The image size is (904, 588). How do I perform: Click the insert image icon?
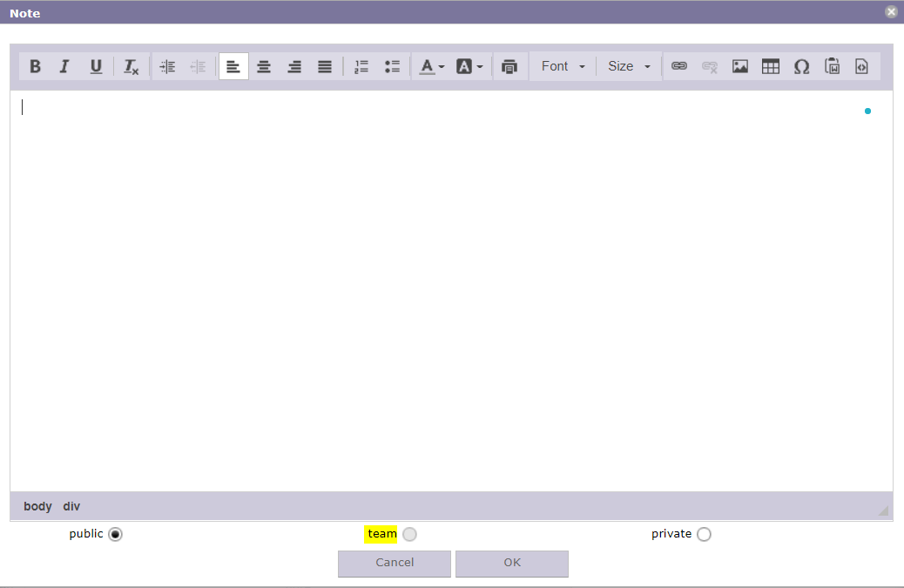coord(740,66)
